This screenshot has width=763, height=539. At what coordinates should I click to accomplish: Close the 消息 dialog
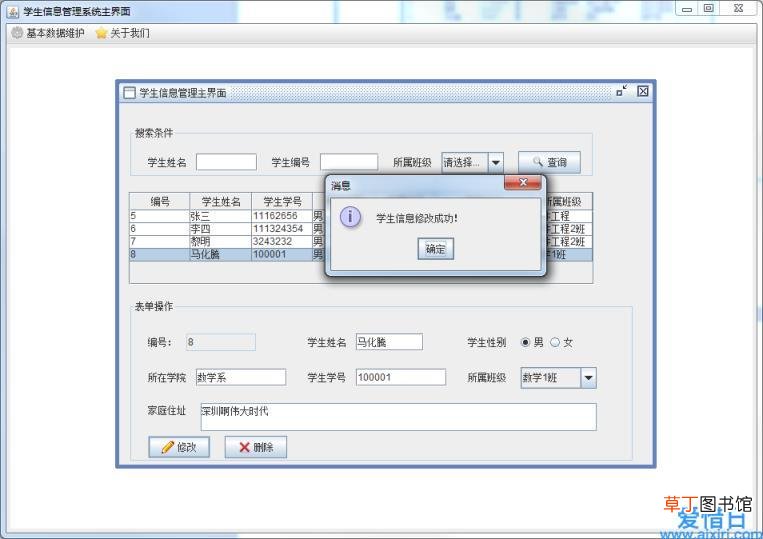523,182
